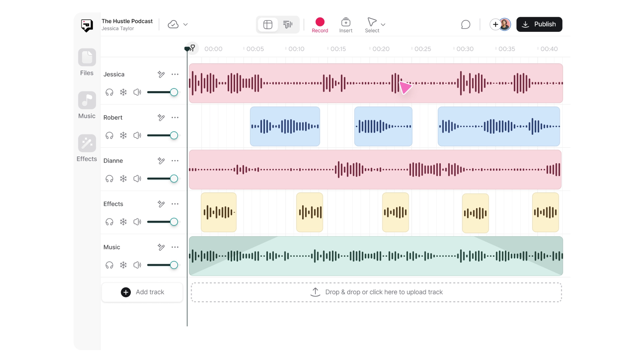Open the comments chat bubble
Screen dimensions: 644x362
click(466, 24)
